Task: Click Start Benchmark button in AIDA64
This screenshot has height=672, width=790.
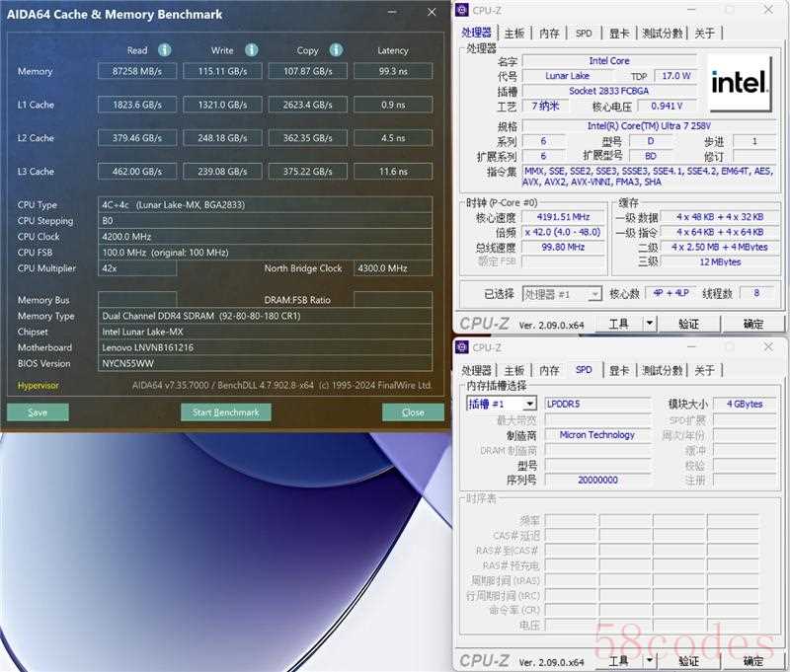Action: 225,411
